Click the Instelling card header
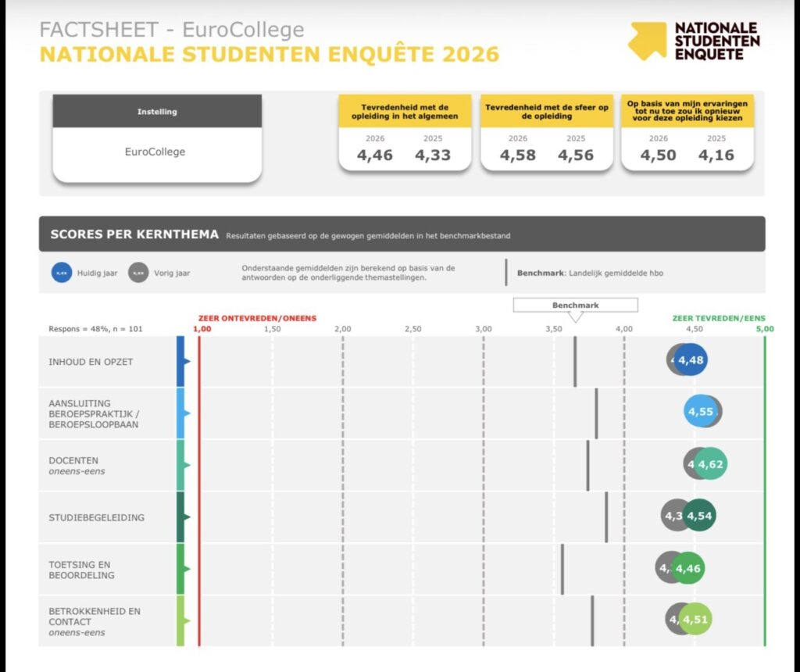800x672 pixels. pos(157,111)
